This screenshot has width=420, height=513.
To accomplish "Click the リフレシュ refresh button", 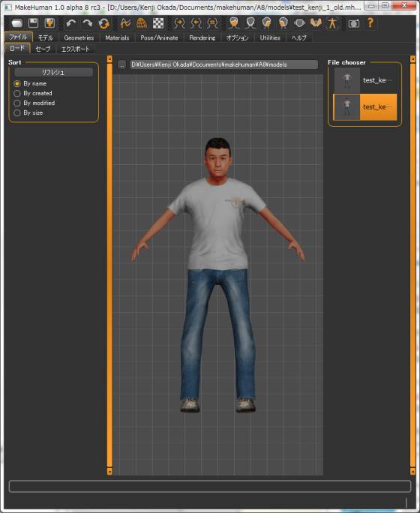I will pyautogui.click(x=53, y=72).
